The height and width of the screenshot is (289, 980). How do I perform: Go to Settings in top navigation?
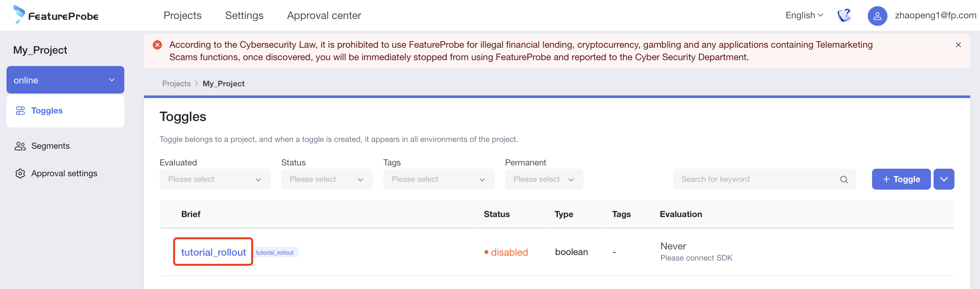click(244, 16)
